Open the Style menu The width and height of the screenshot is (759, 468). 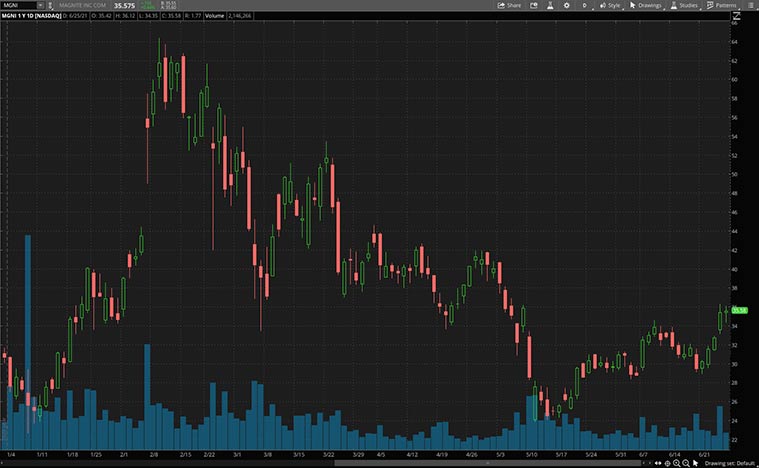click(x=610, y=5)
